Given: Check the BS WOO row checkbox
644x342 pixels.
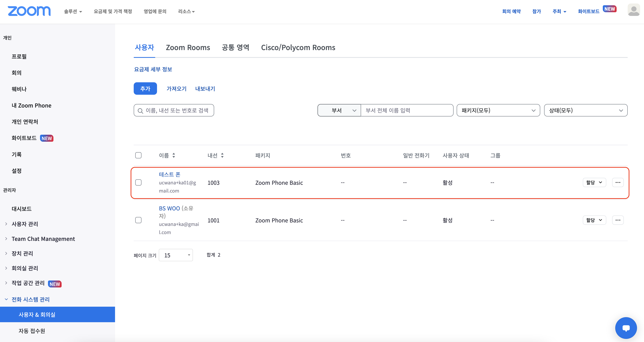Looking at the screenshot, I should 138,220.
